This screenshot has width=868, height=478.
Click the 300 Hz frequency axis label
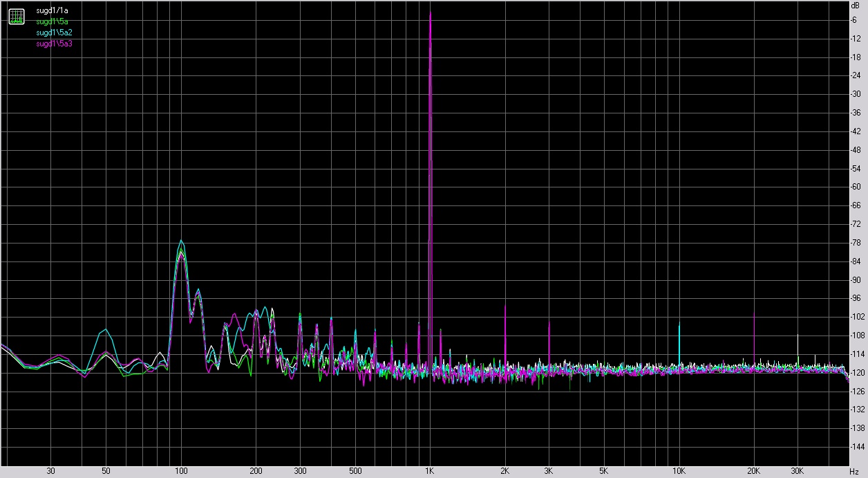pos(299,472)
